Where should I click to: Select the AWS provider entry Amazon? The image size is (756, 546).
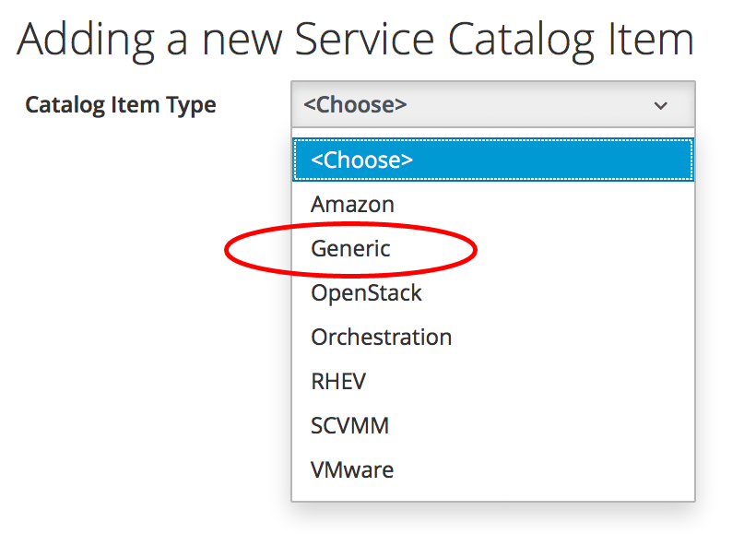point(352,204)
